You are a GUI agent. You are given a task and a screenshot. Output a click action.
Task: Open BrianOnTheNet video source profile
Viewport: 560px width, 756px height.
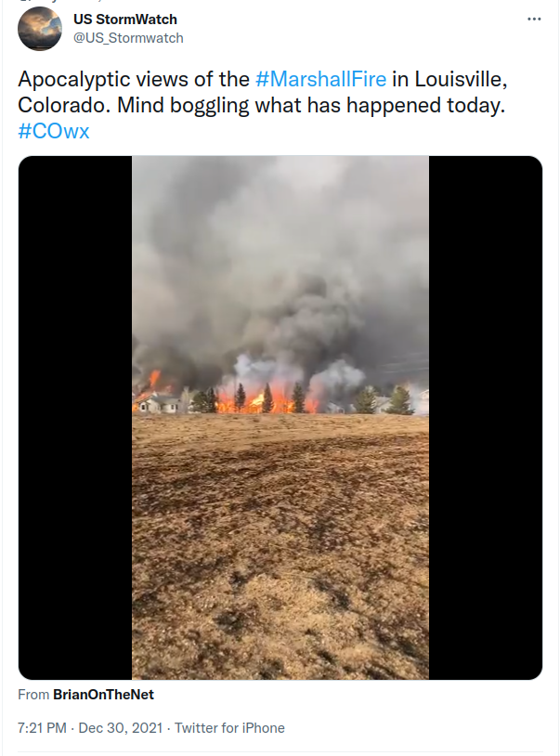103,695
